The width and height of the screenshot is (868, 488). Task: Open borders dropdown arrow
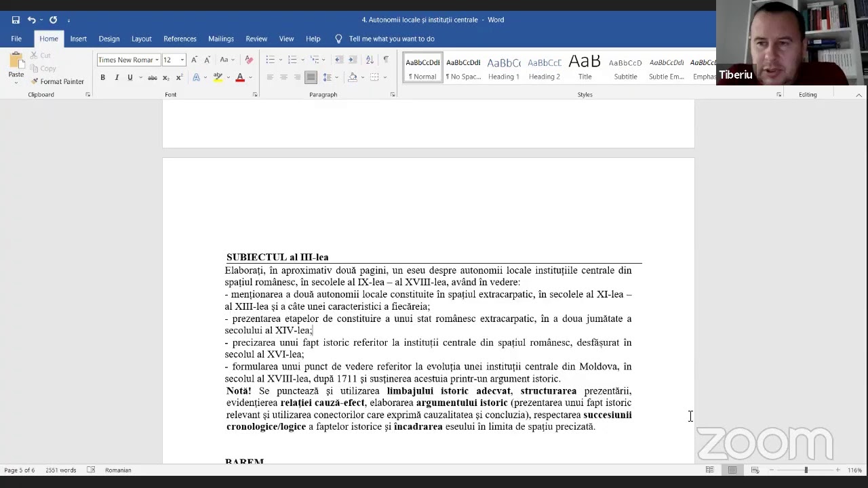[x=384, y=77]
